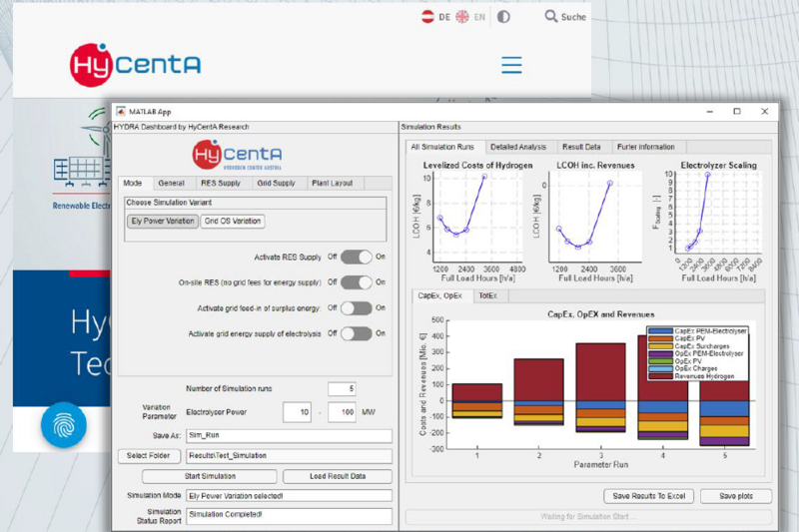Open the website hamburger menu

tap(511, 65)
